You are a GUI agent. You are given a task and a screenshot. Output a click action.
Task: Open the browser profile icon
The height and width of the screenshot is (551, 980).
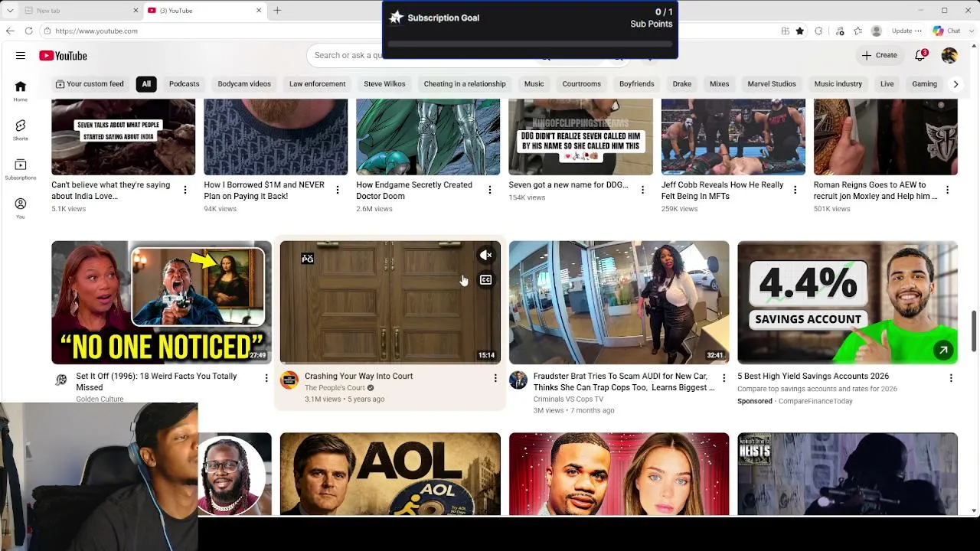pos(877,31)
